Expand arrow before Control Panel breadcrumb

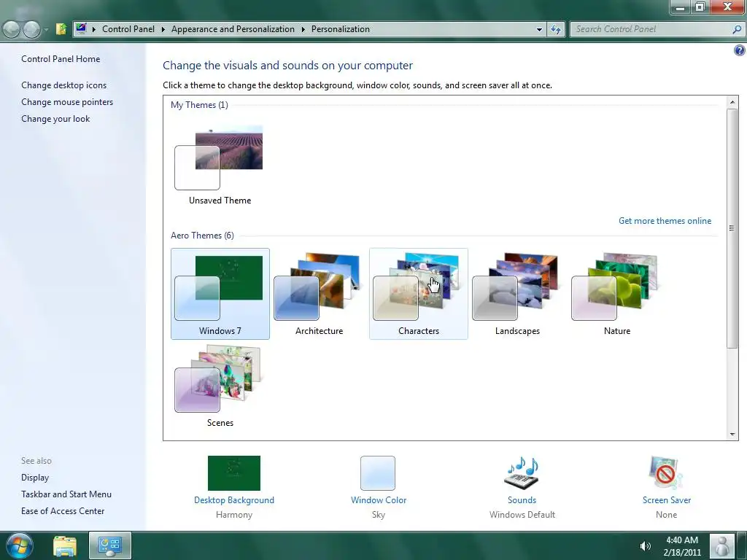point(94,29)
